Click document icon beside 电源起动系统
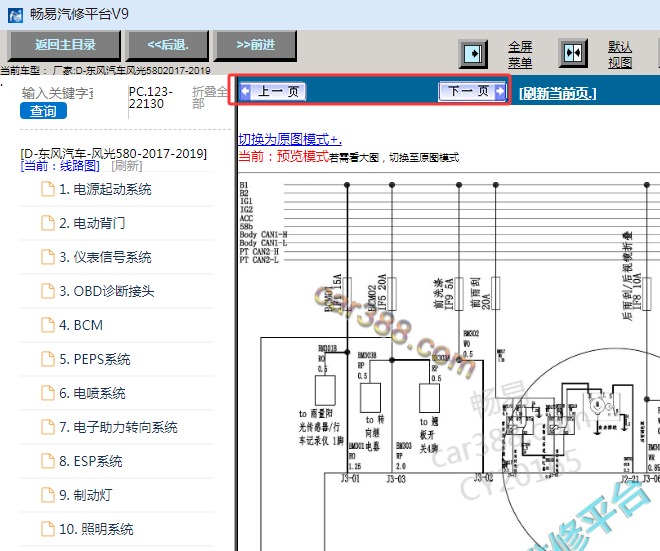660x551 pixels. [48, 189]
